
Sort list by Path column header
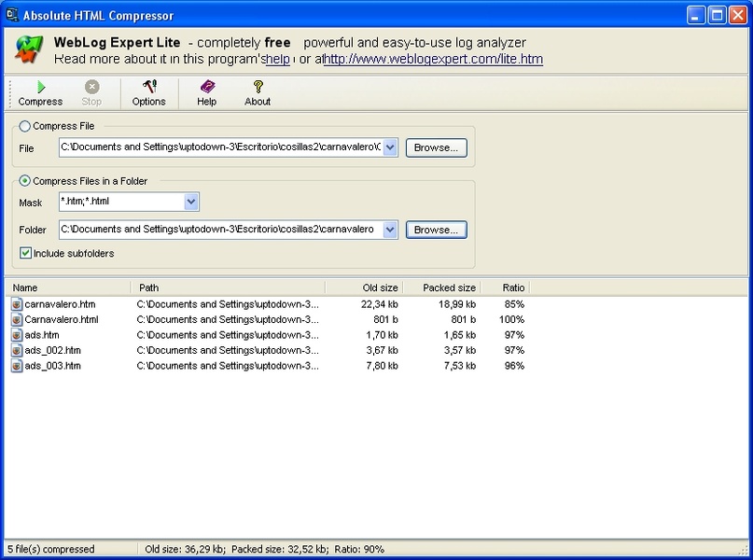pyautogui.click(x=228, y=287)
